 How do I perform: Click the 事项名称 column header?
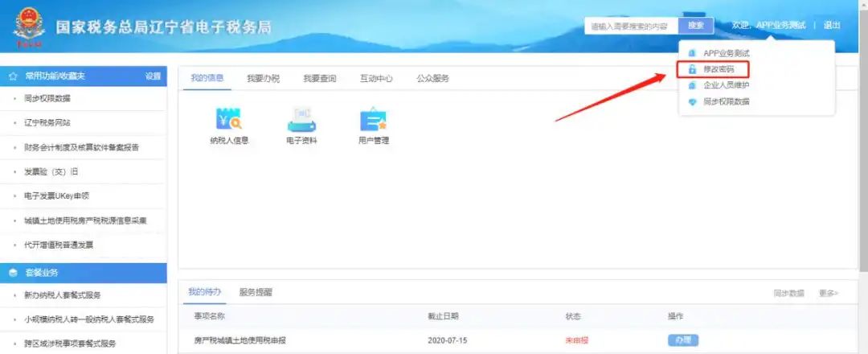(x=209, y=316)
